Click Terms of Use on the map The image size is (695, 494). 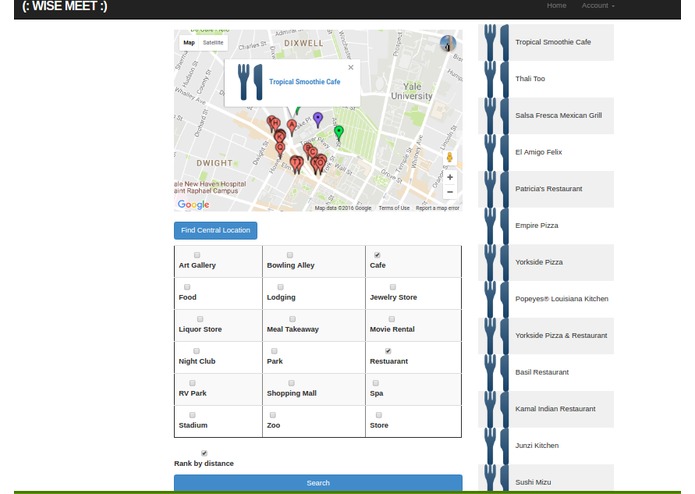394,208
